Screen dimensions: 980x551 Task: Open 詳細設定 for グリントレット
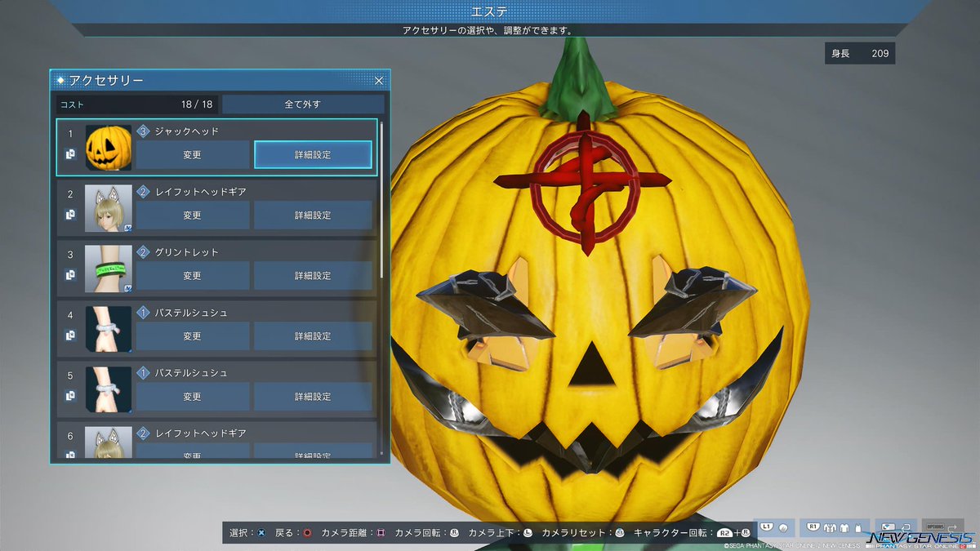pyautogui.click(x=313, y=276)
